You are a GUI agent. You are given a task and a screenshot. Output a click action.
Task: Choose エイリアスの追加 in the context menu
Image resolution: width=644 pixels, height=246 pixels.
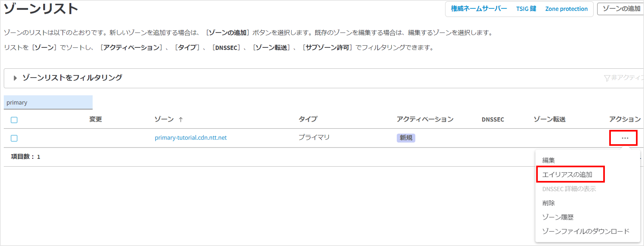567,174
